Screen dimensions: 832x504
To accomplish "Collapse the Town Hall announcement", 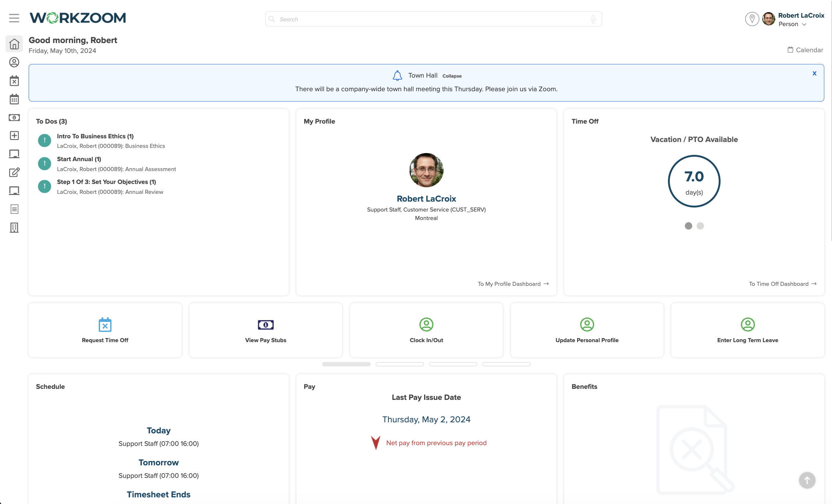I will [452, 76].
